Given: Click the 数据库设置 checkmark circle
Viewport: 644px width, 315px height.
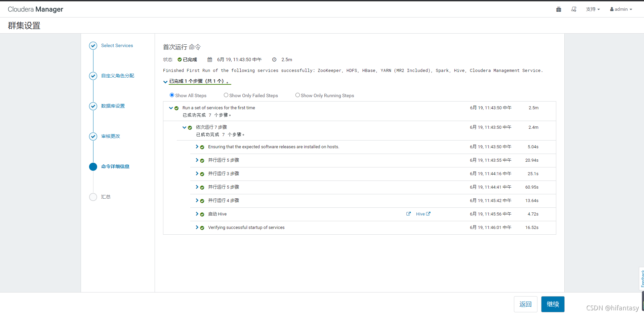Looking at the screenshot, I should (93, 106).
